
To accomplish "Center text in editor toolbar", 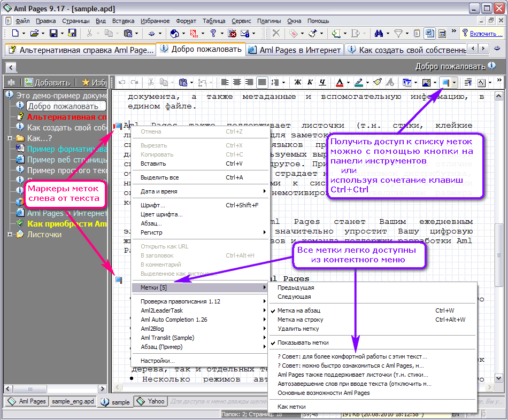I will click(237, 82).
